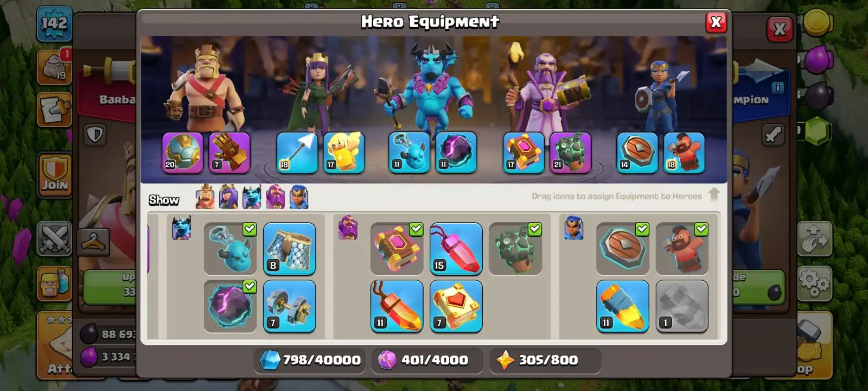
Task: Select the Giant Gauntlet equipment slot
Action: coord(229,153)
